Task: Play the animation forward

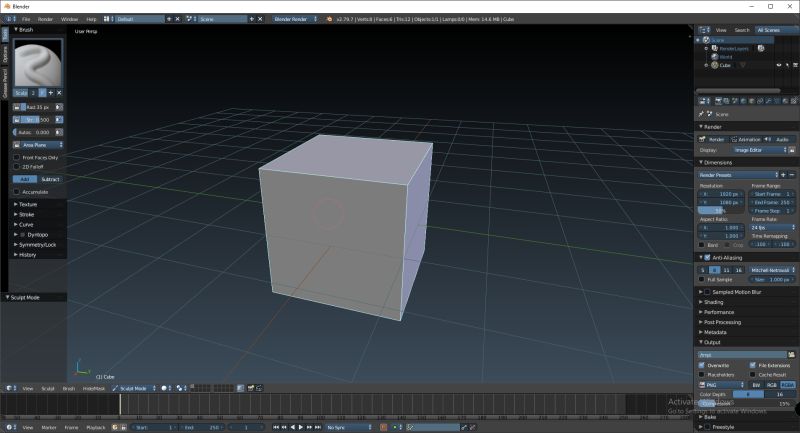Action: click(301, 427)
